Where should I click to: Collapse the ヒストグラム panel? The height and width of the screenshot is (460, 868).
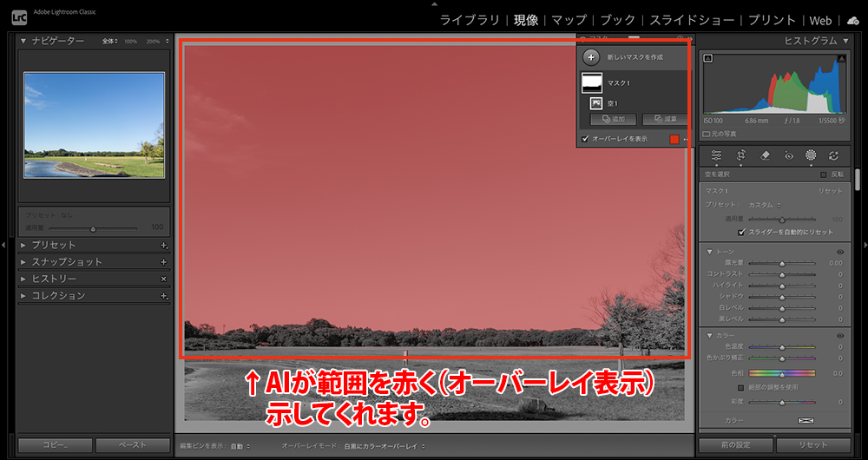845,41
